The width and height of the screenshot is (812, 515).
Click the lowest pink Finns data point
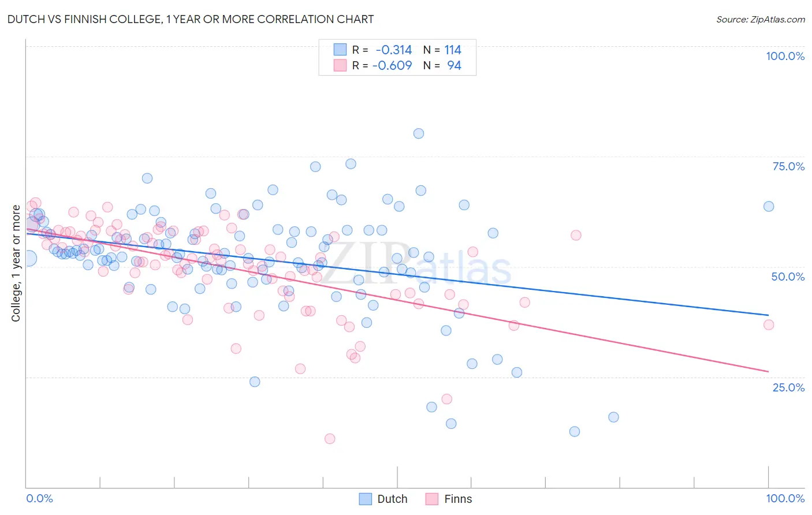coord(330,439)
